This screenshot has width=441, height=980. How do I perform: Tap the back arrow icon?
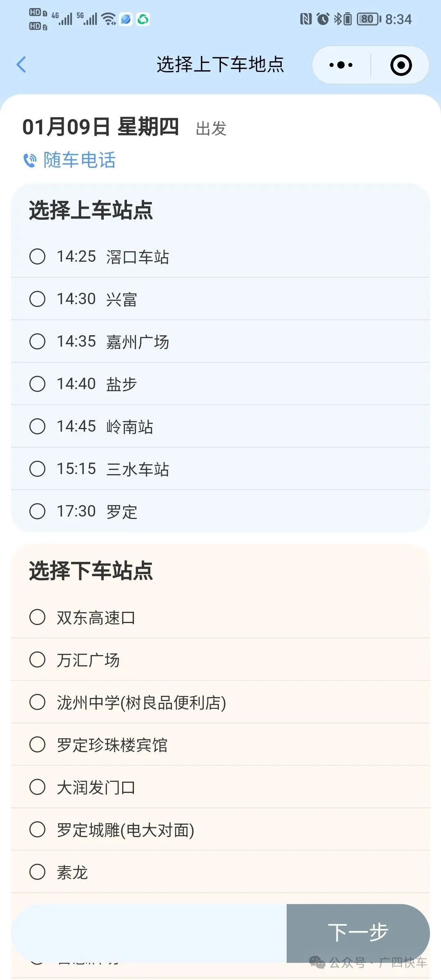21,65
